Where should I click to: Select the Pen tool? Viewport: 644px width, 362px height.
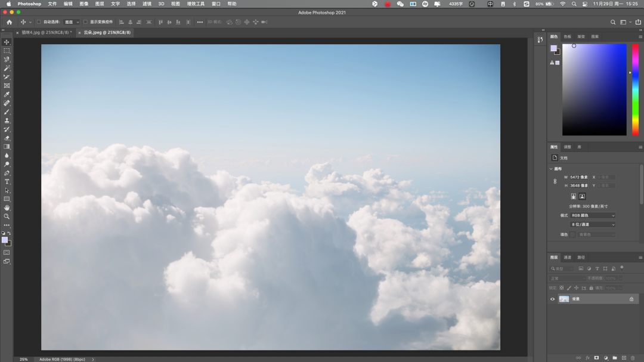(x=7, y=173)
